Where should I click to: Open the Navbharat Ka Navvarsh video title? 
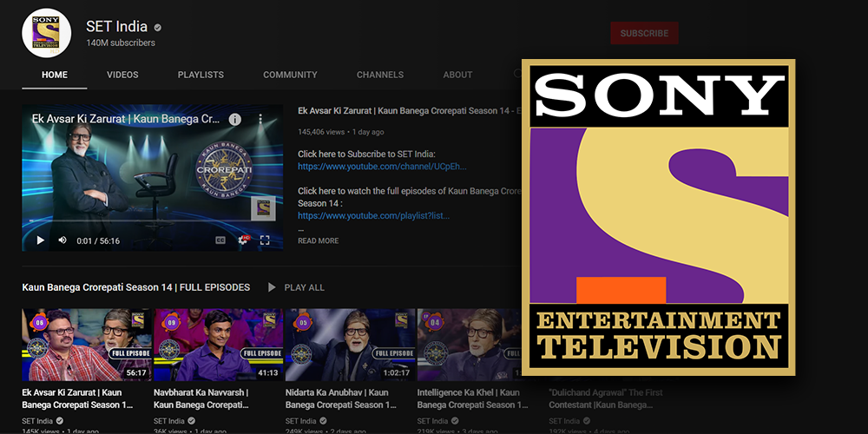(x=201, y=398)
